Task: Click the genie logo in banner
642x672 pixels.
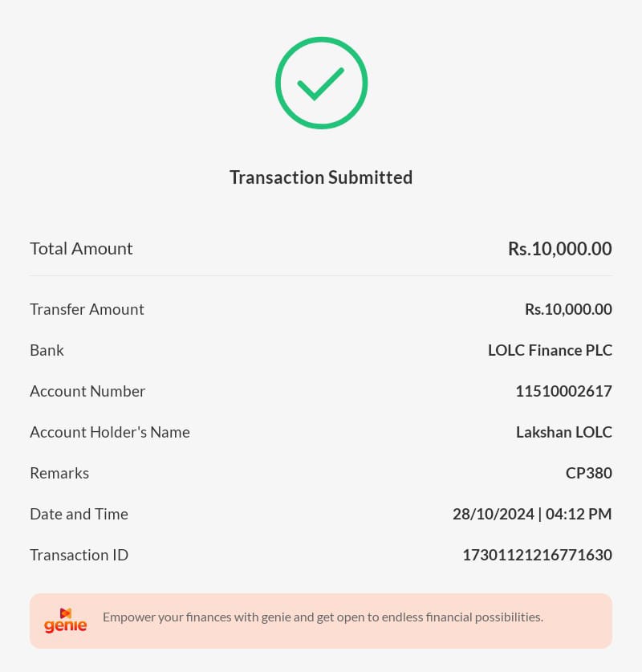Action: (x=66, y=620)
